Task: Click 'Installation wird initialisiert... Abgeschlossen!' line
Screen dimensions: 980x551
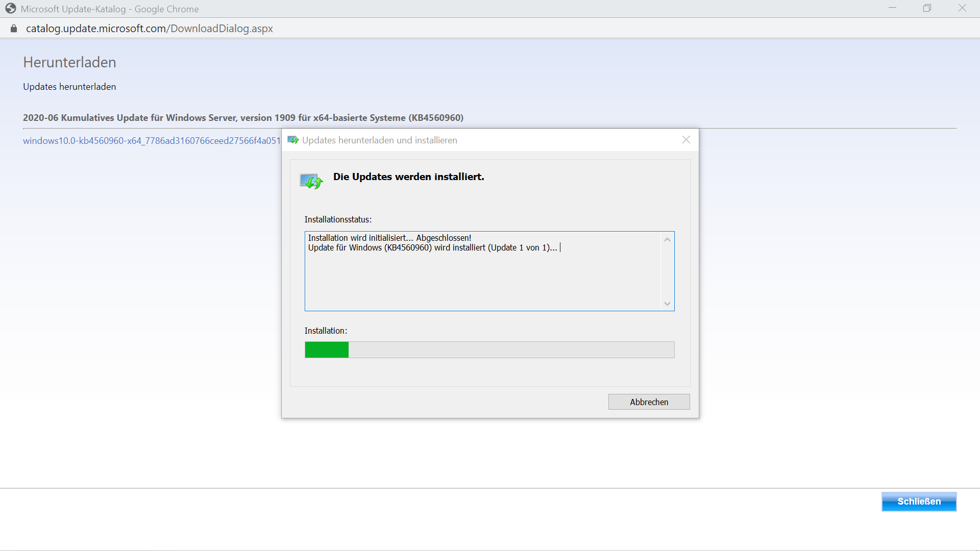Action: pos(389,238)
